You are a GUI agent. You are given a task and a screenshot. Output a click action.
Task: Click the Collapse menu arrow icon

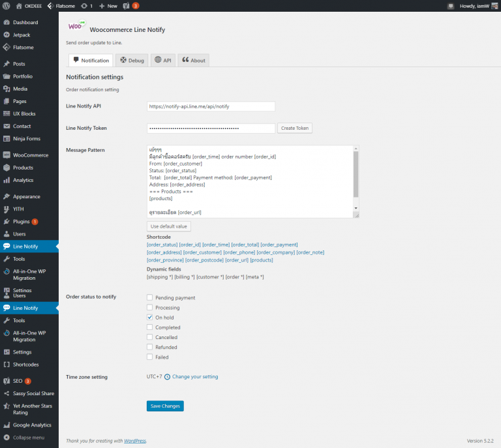click(7, 438)
